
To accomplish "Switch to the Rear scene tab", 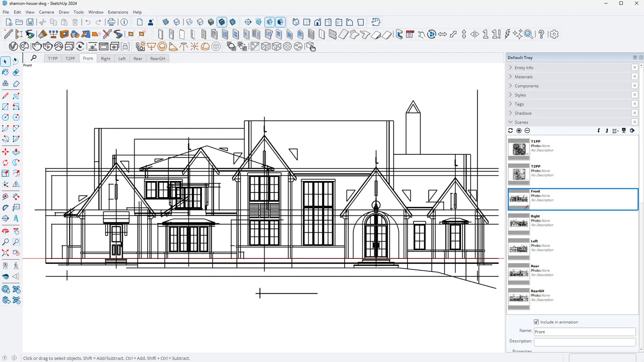I will click(138, 58).
